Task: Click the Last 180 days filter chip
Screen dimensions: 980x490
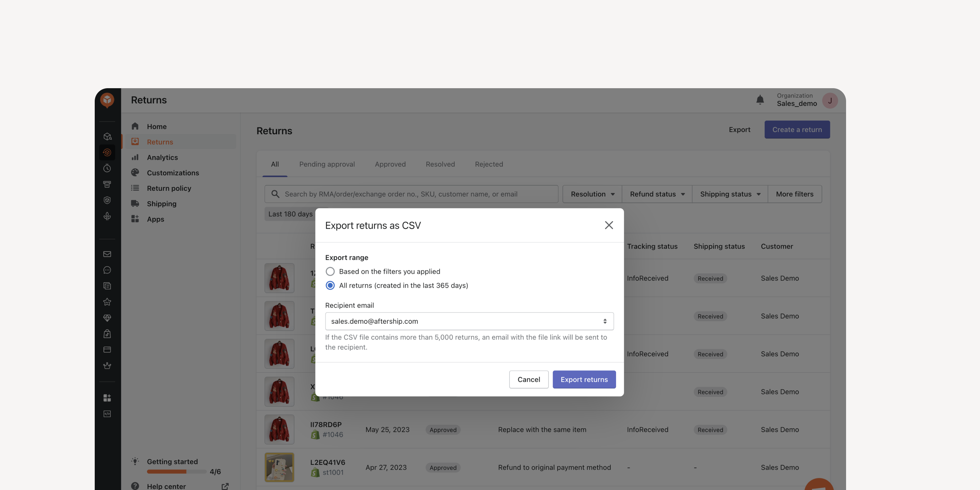Action: pos(290,214)
